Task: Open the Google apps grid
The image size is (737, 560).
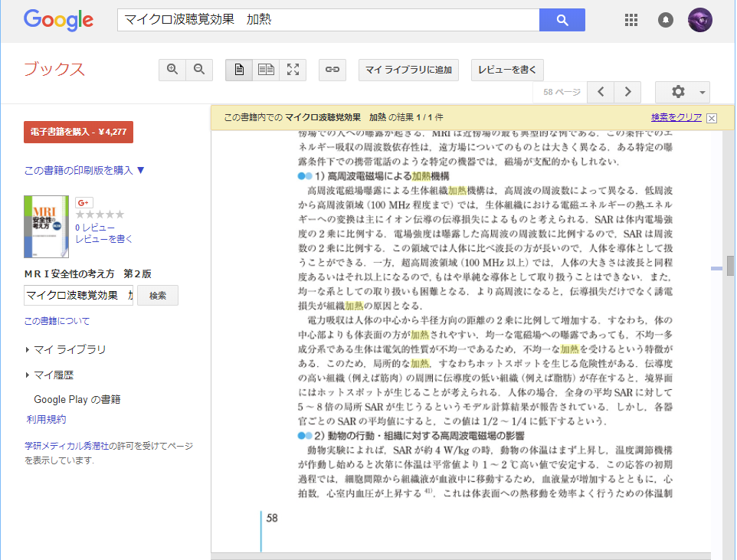Action: click(x=631, y=20)
